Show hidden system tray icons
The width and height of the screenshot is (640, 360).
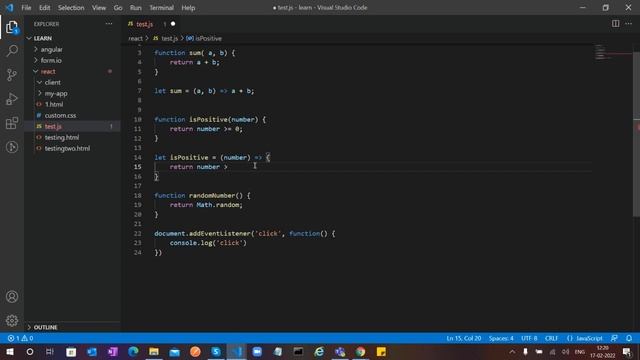[512, 352]
